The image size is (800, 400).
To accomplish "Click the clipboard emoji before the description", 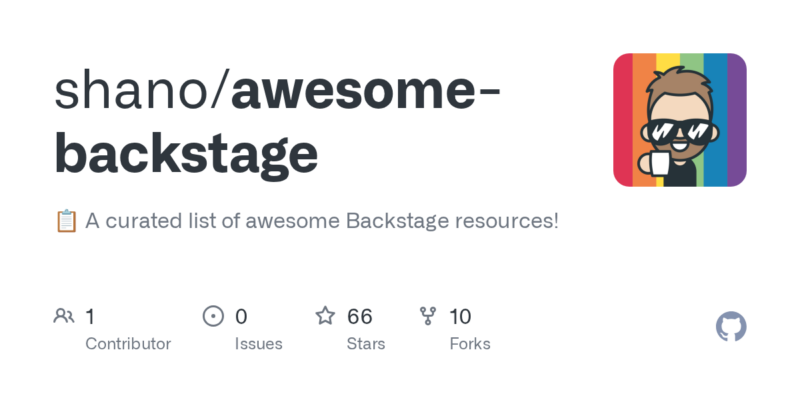I will [65, 221].
